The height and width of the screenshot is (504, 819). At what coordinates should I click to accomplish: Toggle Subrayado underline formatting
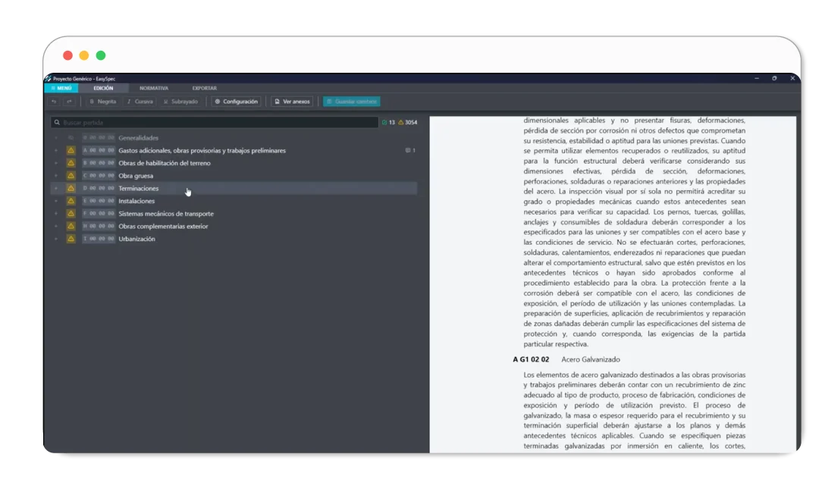click(x=180, y=102)
